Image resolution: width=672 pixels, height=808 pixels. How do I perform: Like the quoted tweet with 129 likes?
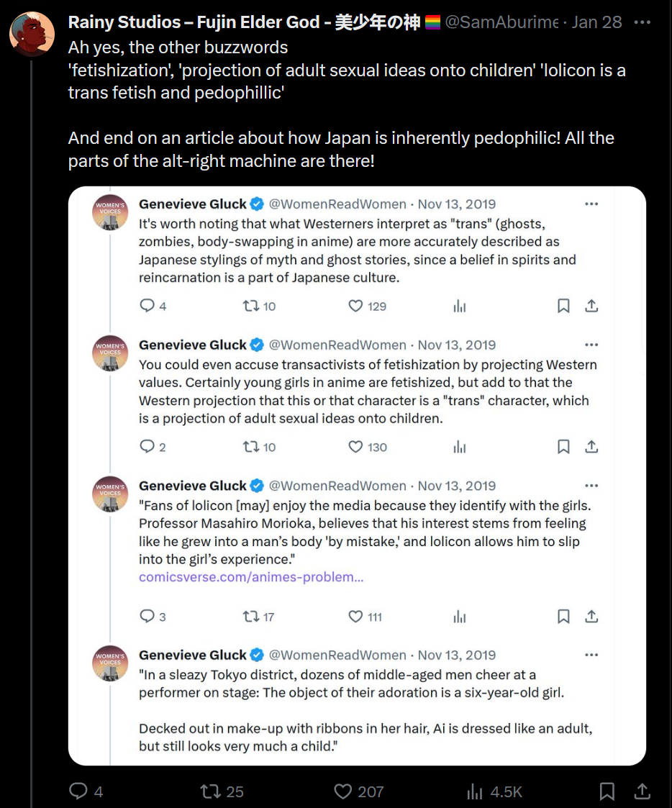pos(355,306)
